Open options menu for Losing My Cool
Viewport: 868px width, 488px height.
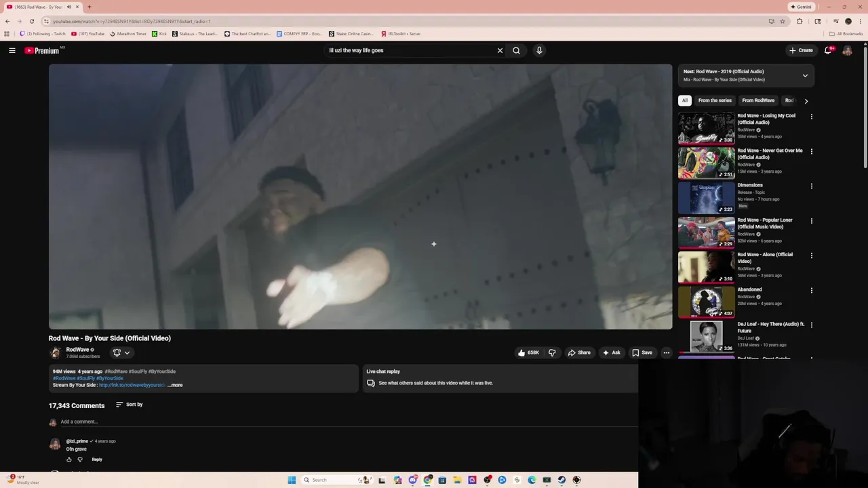(811, 117)
